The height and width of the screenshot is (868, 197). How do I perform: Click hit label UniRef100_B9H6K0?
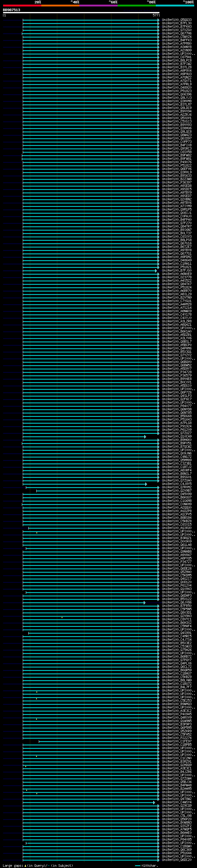click(177, 440)
